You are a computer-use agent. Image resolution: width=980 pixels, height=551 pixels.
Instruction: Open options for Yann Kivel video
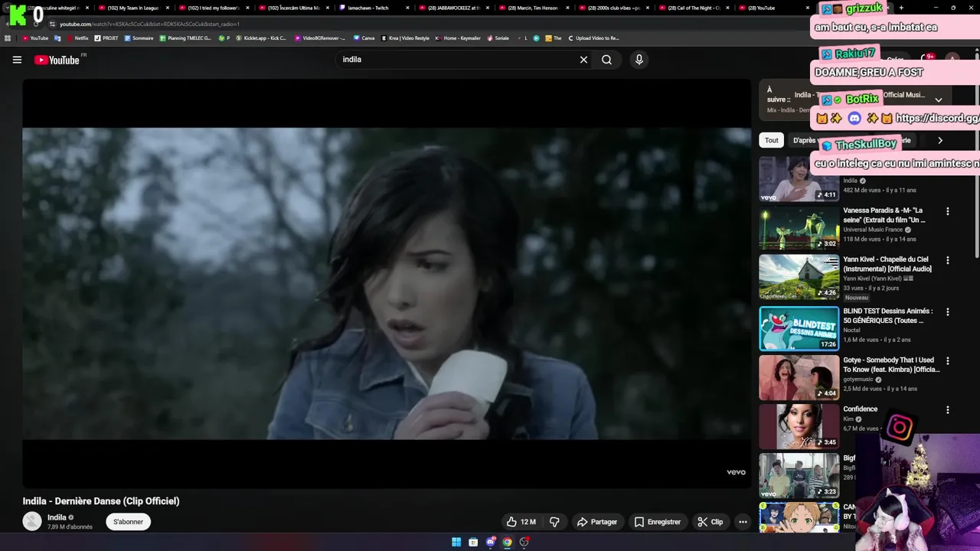(947, 260)
